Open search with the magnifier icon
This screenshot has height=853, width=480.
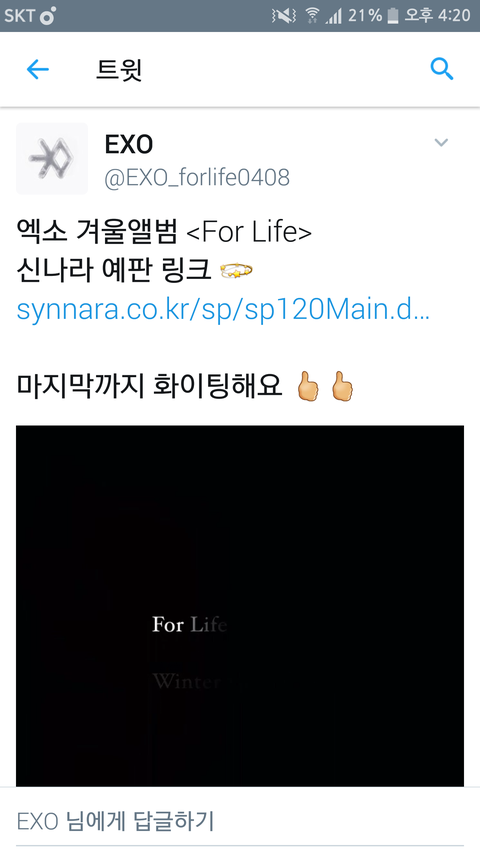pos(441,69)
